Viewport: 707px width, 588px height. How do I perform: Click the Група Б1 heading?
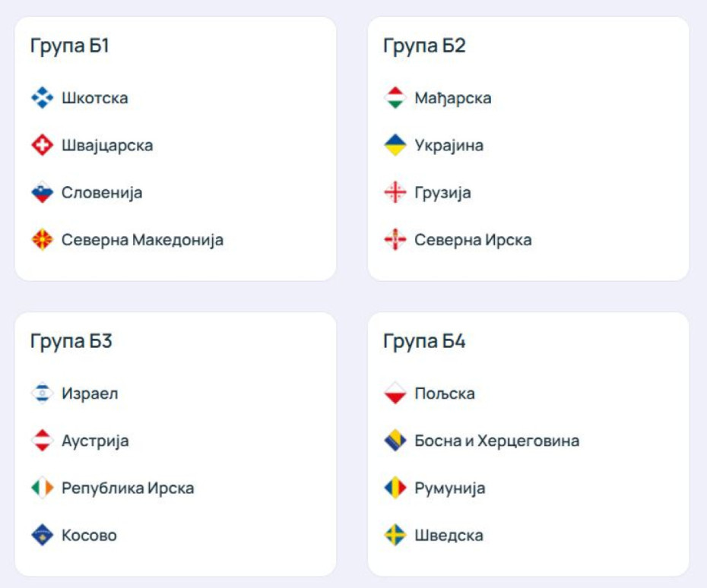click(70, 46)
